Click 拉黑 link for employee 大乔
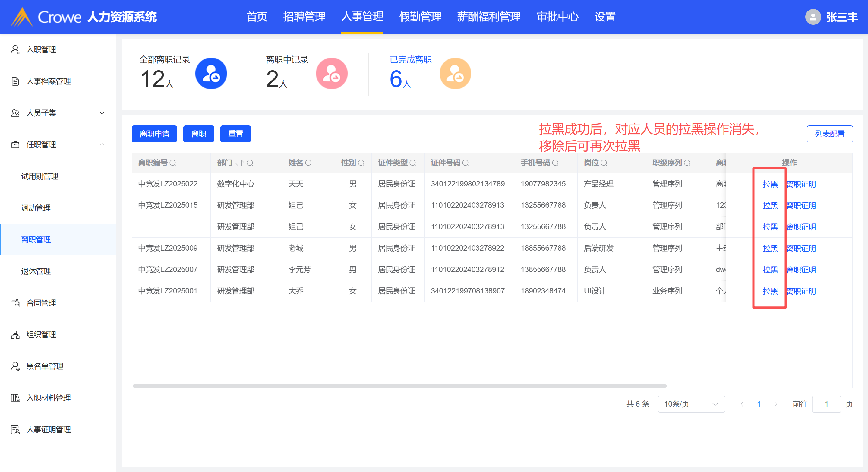Viewport: 868px width, 472px height. [x=770, y=291]
